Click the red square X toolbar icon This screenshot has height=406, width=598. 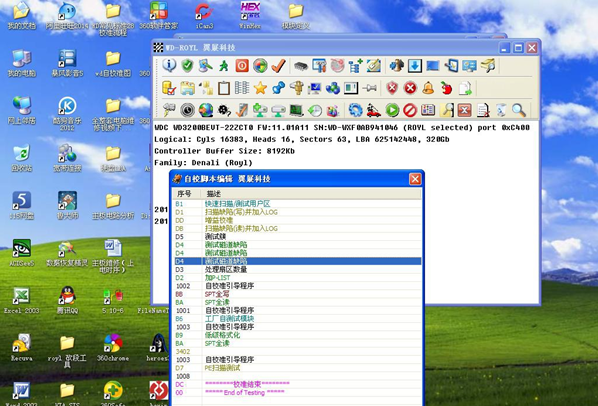(x=464, y=111)
